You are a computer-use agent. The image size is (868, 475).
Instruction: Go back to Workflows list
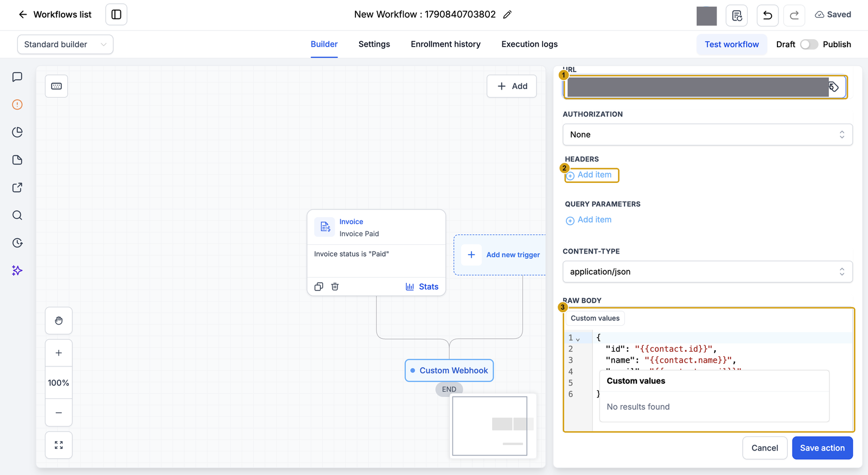pos(55,15)
